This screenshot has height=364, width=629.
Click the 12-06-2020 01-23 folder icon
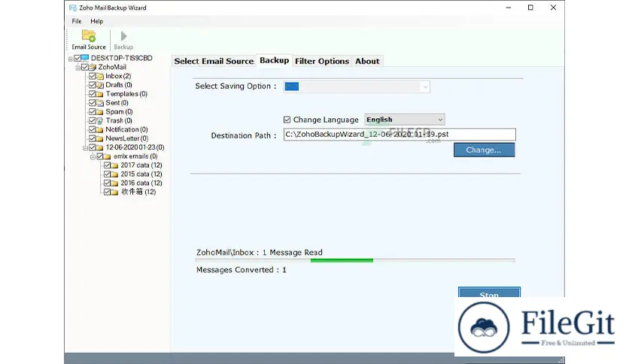pos(100,147)
